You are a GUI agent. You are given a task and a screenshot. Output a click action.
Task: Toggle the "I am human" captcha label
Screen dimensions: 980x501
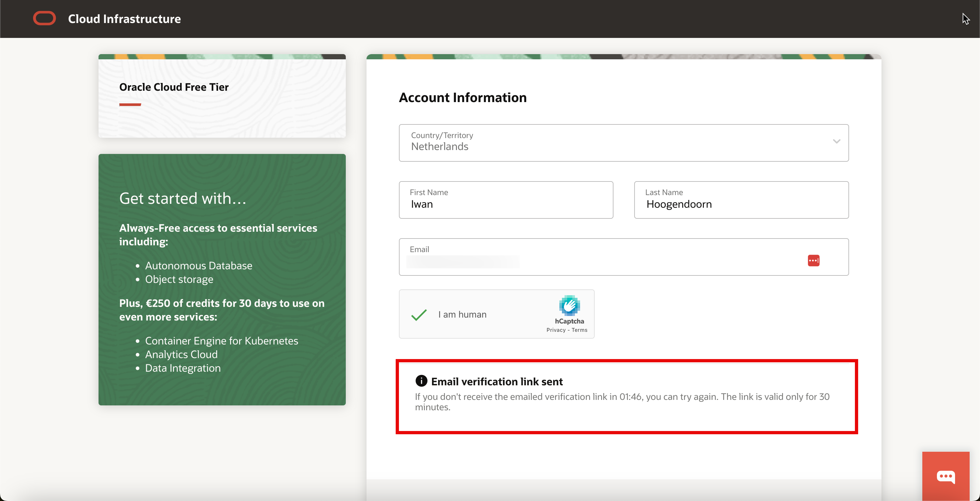462,315
